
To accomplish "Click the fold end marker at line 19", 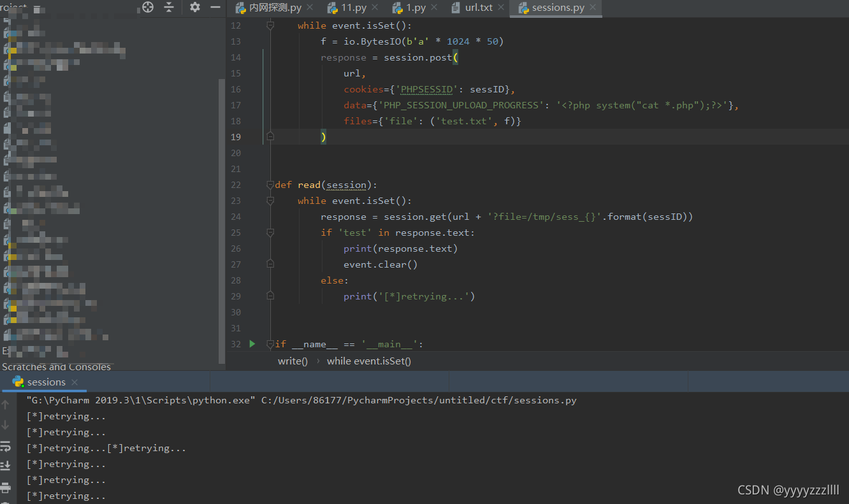I will coord(270,136).
